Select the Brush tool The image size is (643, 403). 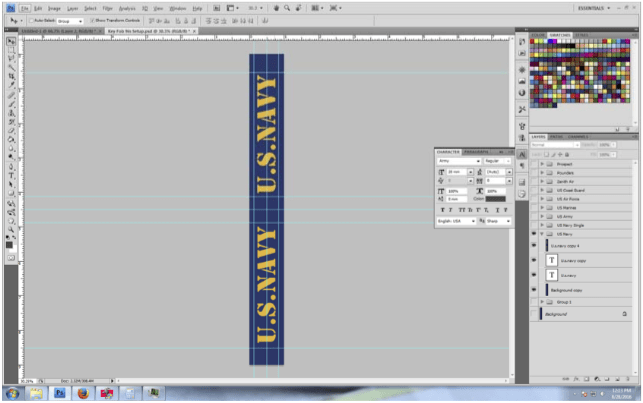[x=11, y=104]
